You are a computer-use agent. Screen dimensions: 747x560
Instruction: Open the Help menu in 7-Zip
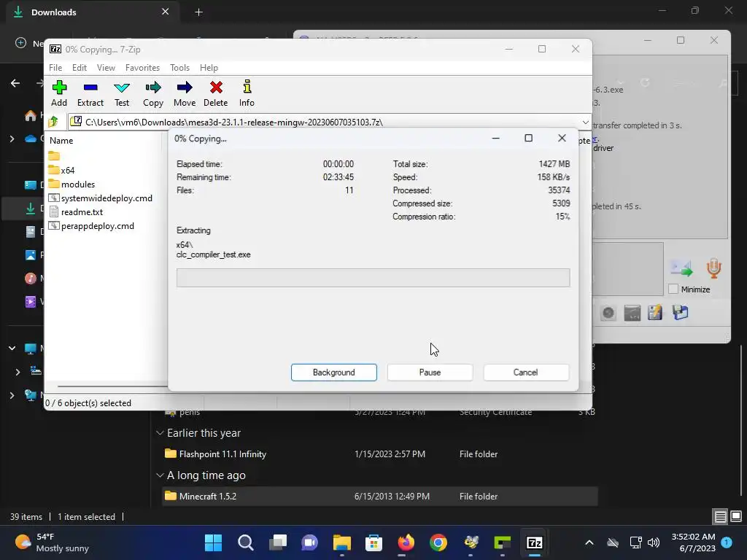click(209, 68)
